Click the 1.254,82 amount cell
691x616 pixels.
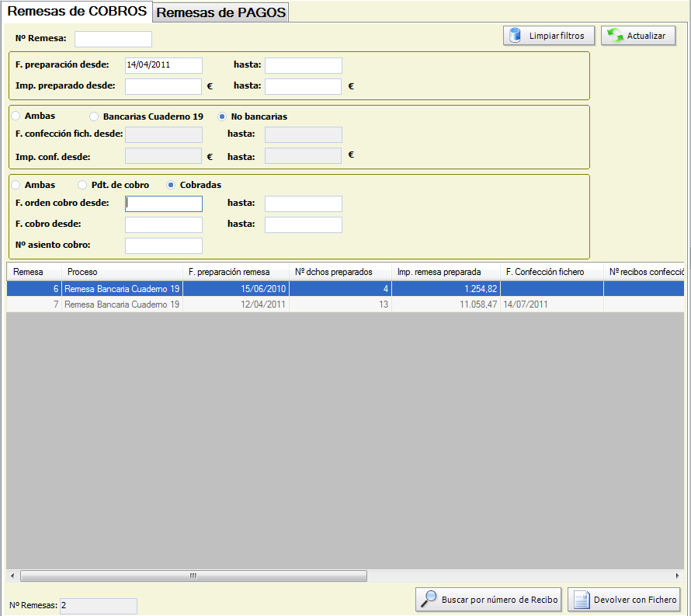click(446, 289)
